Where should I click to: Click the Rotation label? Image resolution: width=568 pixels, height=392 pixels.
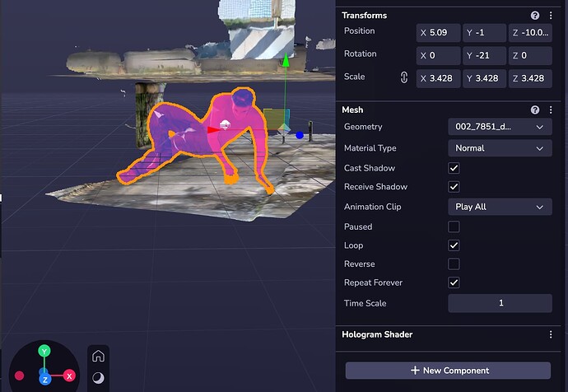[x=360, y=54]
